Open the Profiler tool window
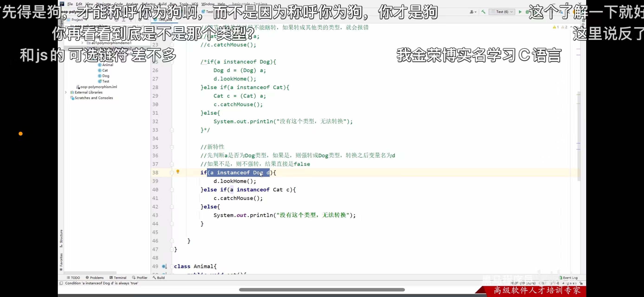The width and height of the screenshot is (644, 297). (140, 278)
